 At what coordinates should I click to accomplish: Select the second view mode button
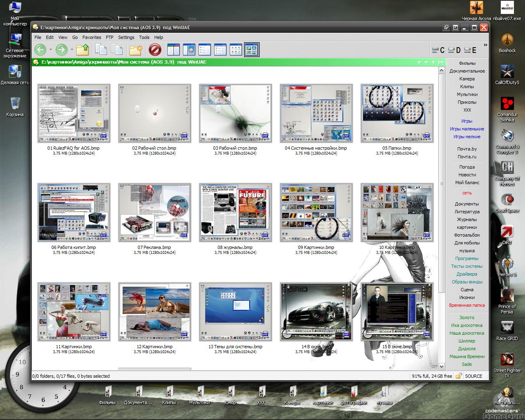coord(189,50)
